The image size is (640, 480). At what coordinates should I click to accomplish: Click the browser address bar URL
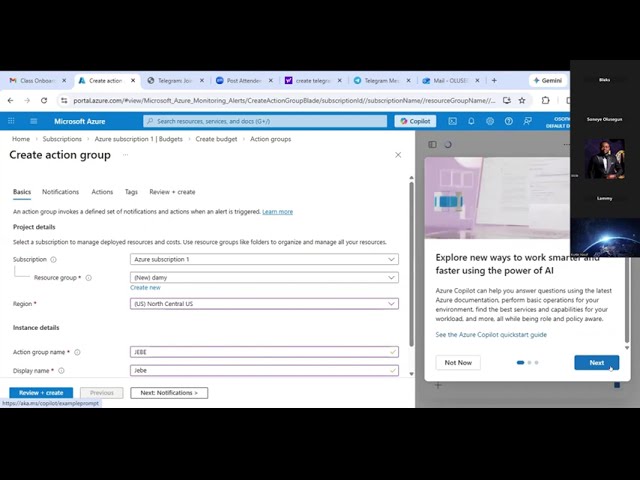click(284, 100)
